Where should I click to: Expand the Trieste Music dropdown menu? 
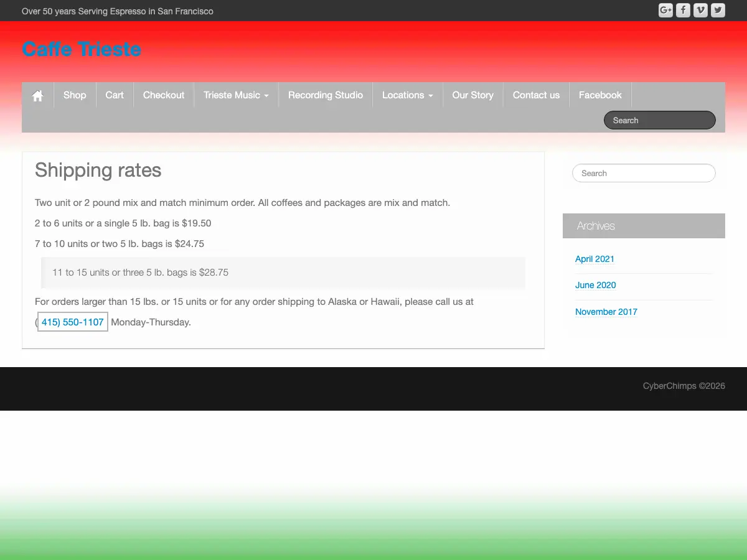236,95
